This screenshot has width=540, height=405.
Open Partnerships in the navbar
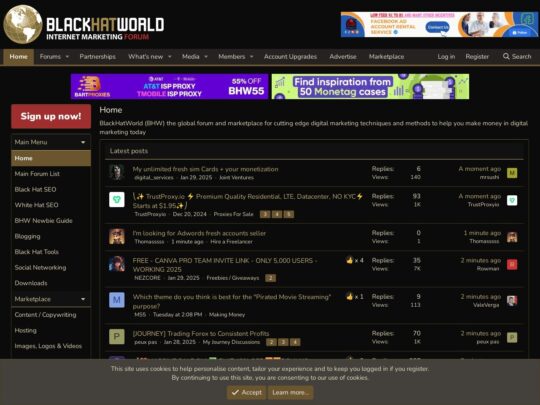97,56
